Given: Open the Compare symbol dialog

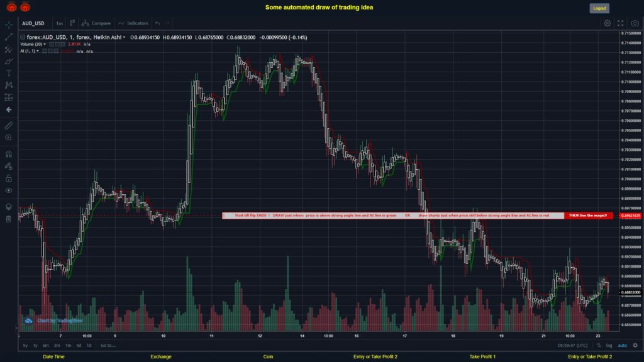Looking at the screenshot, I should (x=96, y=23).
